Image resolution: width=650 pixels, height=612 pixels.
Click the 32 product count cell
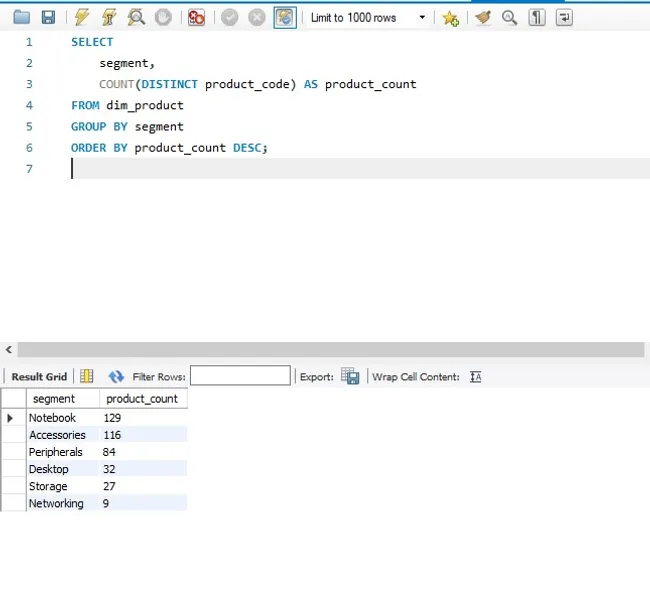pyautogui.click(x=143, y=469)
